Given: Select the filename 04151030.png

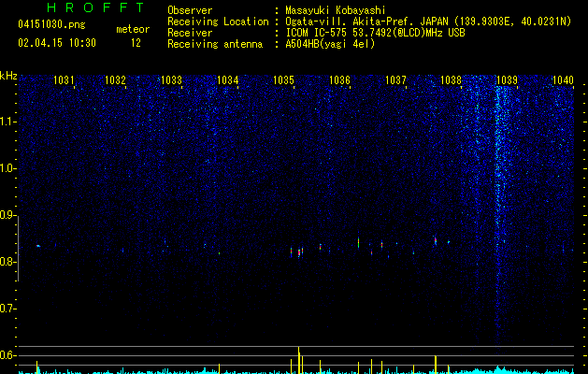Looking at the screenshot, I should click(51, 25).
